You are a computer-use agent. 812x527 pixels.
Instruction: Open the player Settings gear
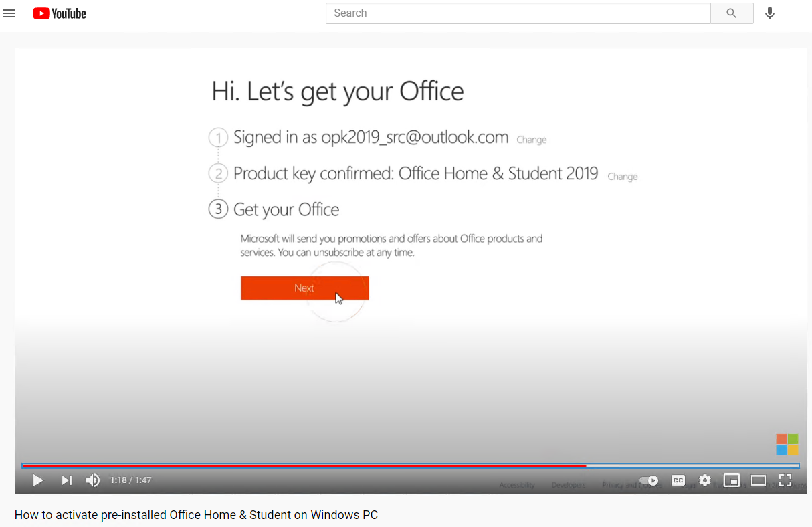point(705,480)
